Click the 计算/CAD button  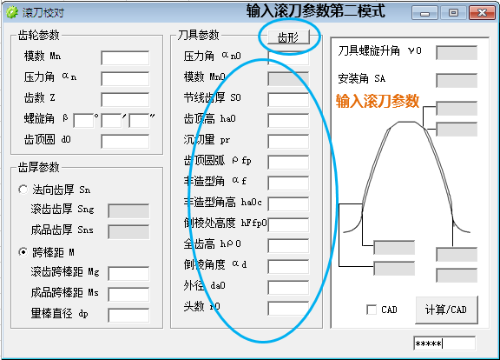[x=446, y=310]
